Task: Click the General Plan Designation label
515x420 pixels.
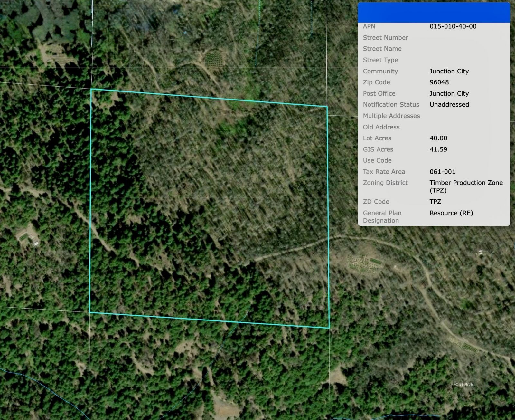Action: click(382, 217)
